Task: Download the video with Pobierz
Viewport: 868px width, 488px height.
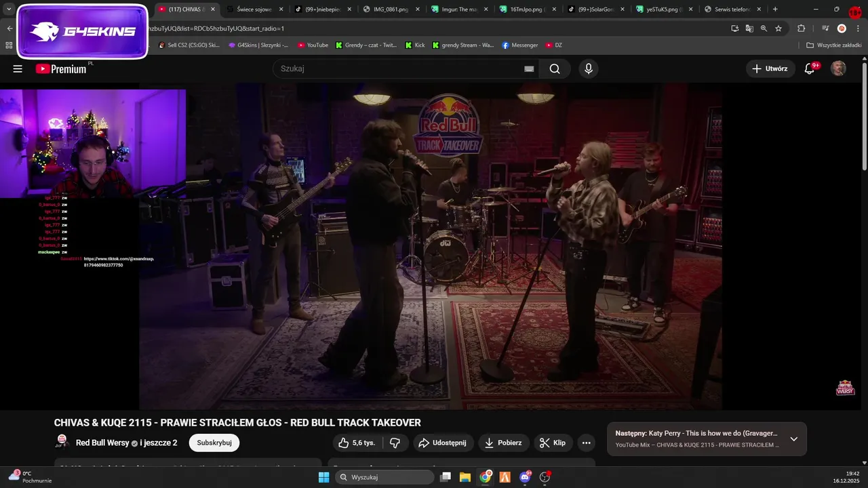Action: coord(504,443)
